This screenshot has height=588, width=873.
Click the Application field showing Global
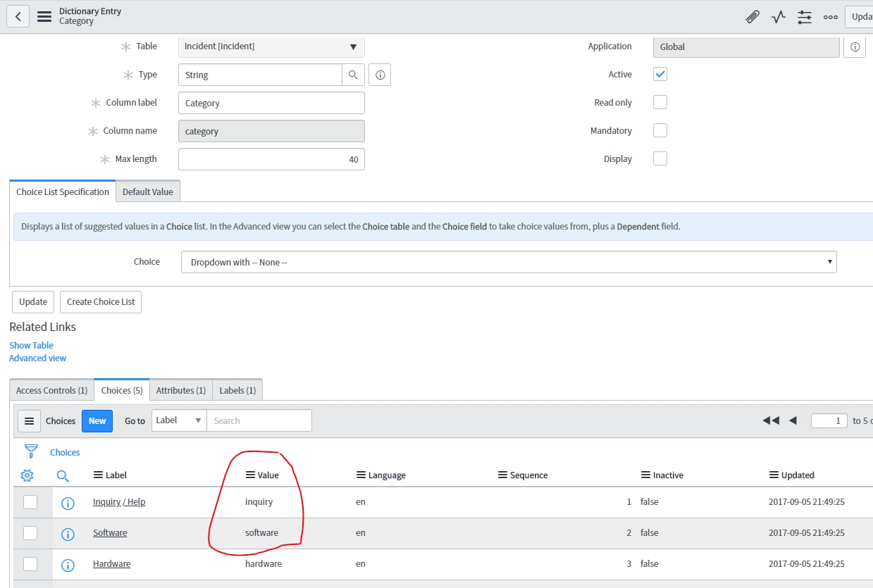(746, 46)
